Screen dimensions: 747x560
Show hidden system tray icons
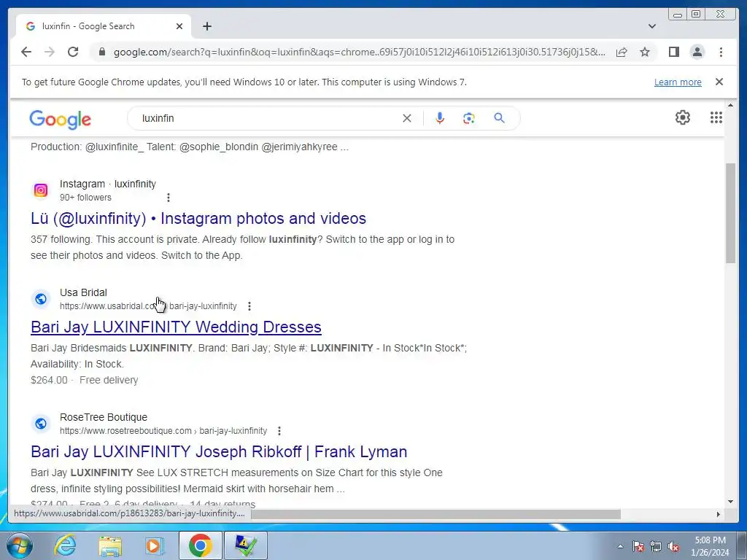pos(620,546)
